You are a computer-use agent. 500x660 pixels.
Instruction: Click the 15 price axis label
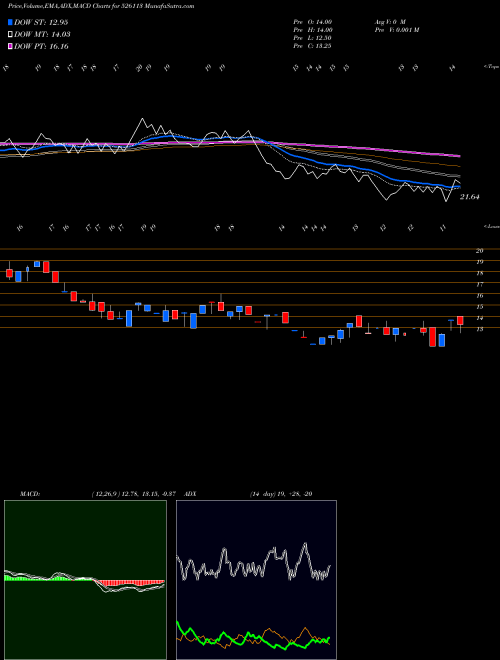(x=479, y=307)
